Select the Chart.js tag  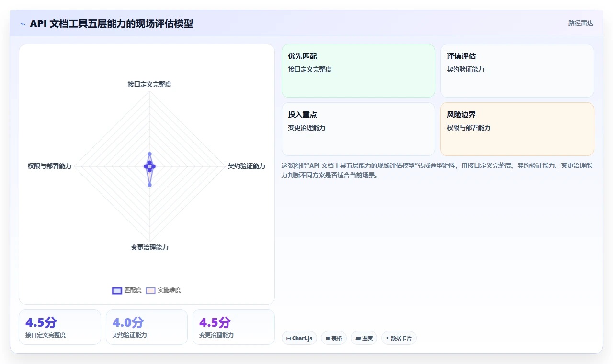point(299,338)
